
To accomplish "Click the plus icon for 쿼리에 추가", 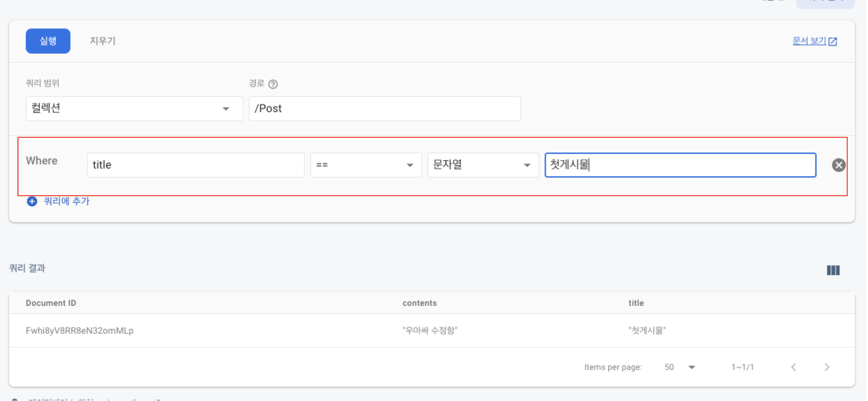I will pyautogui.click(x=32, y=201).
